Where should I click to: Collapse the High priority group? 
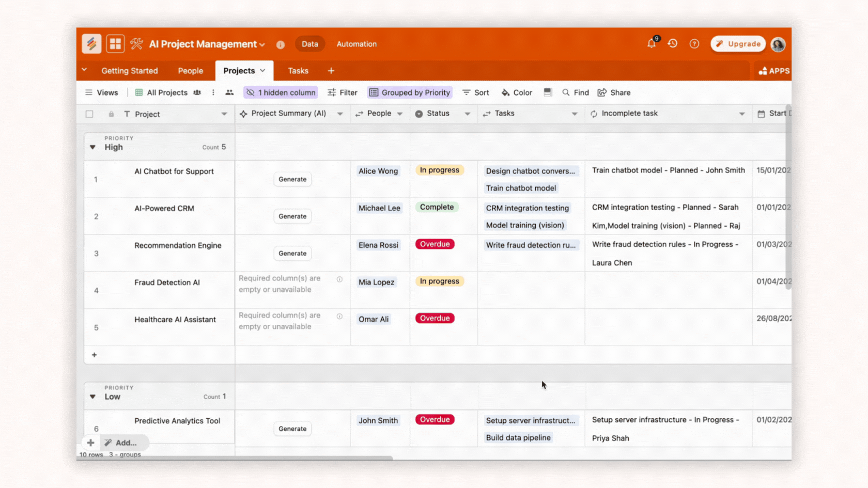coord(92,147)
